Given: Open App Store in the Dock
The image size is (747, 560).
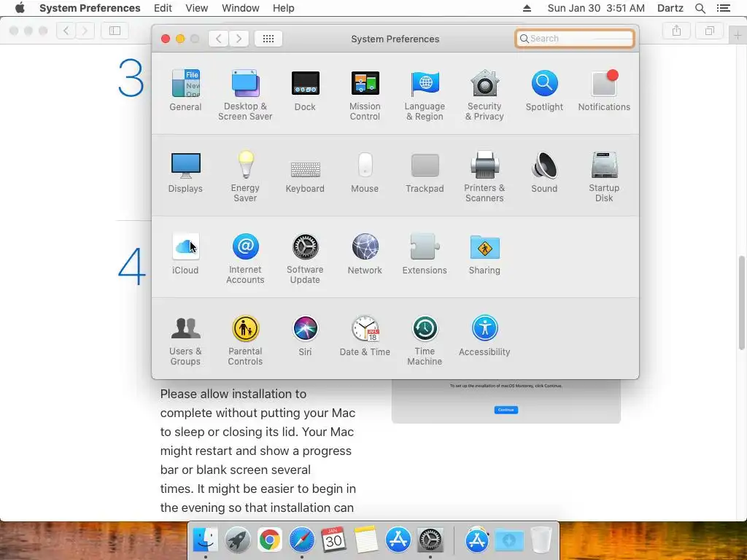Looking at the screenshot, I should click(x=398, y=540).
